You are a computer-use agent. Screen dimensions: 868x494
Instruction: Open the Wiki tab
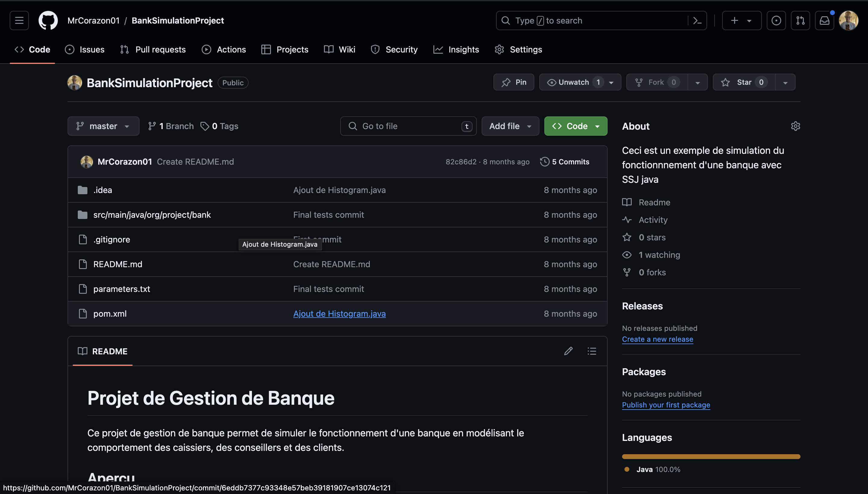[339, 49]
